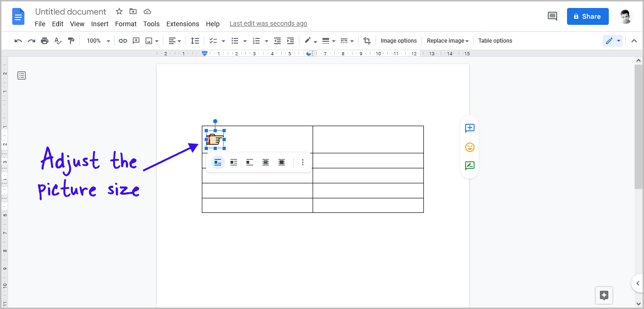Viewport: 644px width, 309px height.
Task: Select the Paint format tool
Action: pos(71,41)
